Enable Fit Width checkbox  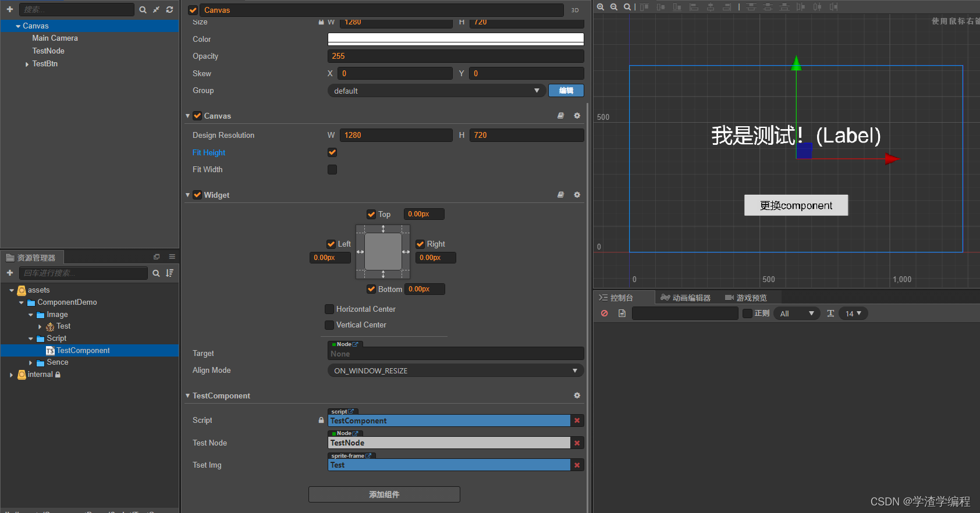(x=332, y=169)
